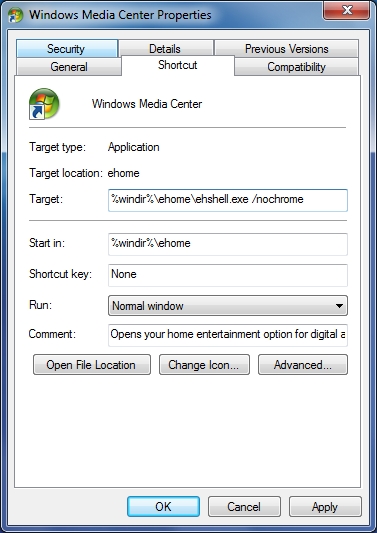Click in the Comment text field
This screenshot has height=533, width=377.
click(228, 335)
